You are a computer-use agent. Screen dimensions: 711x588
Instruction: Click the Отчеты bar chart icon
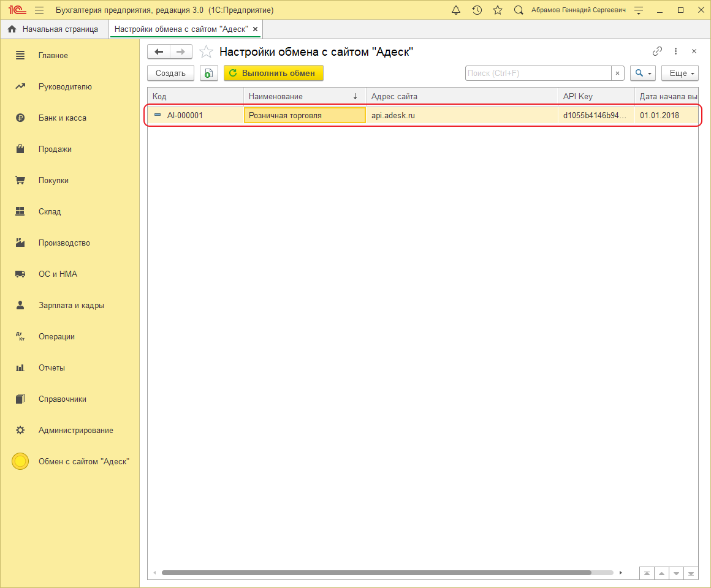20,368
